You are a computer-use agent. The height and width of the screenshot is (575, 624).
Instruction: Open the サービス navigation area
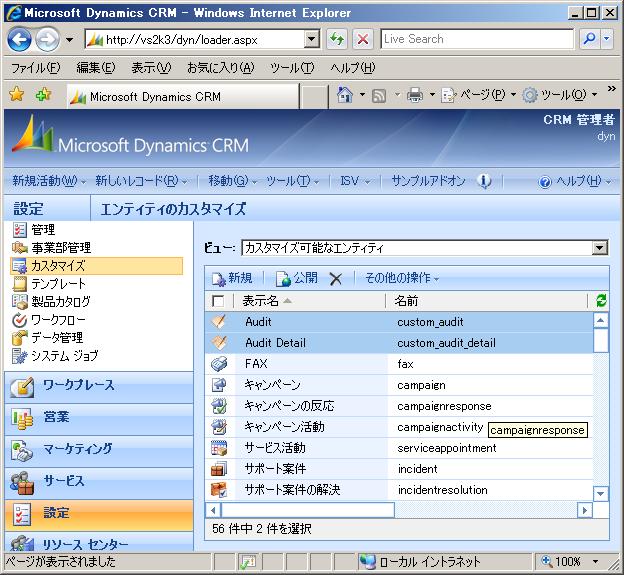click(x=99, y=483)
